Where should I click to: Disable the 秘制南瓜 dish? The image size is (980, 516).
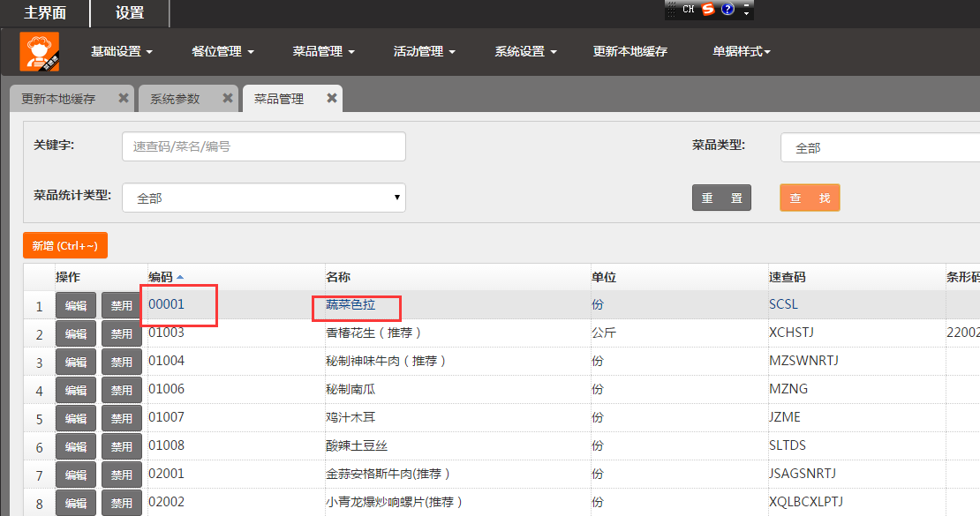click(x=122, y=390)
